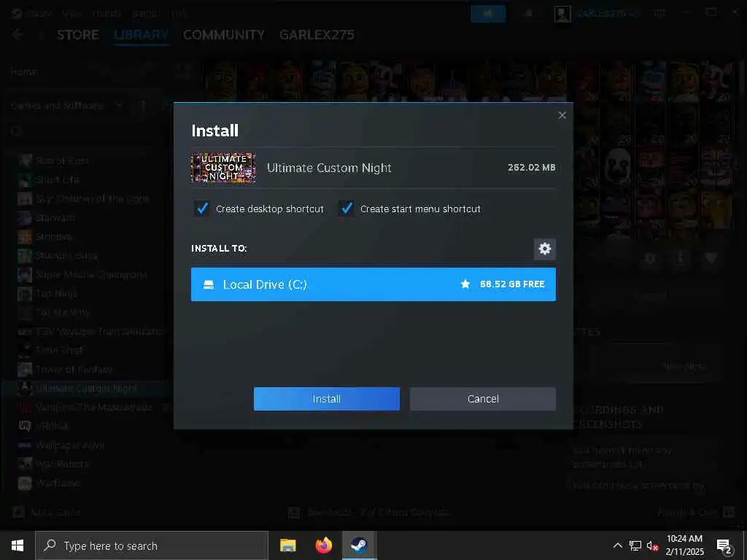Screen dimensions: 747x560
Task: Open File Explorer from taskbar
Action: click(287, 545)
